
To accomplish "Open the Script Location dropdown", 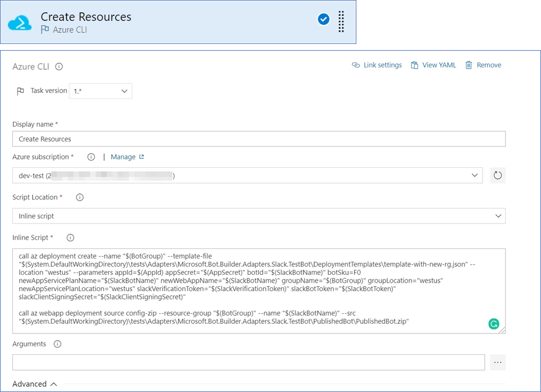I will point(259,216).
